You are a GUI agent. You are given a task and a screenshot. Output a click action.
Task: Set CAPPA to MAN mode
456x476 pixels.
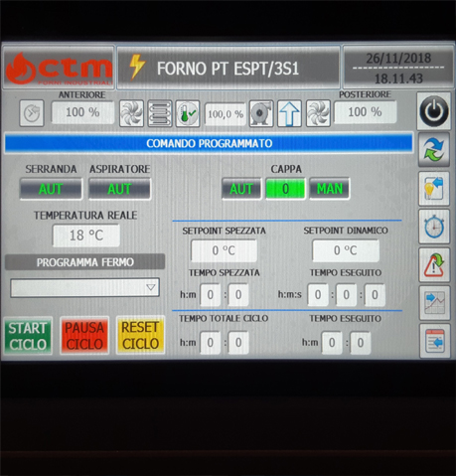pyautogui.click(x=330, y=189)
